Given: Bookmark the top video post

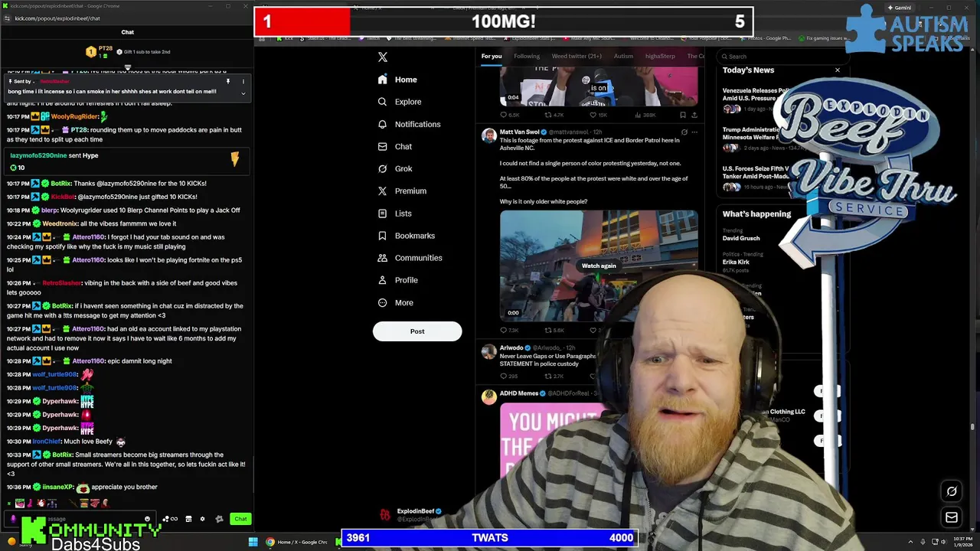Looking at the screenshot, I should [x=683, y=115].
